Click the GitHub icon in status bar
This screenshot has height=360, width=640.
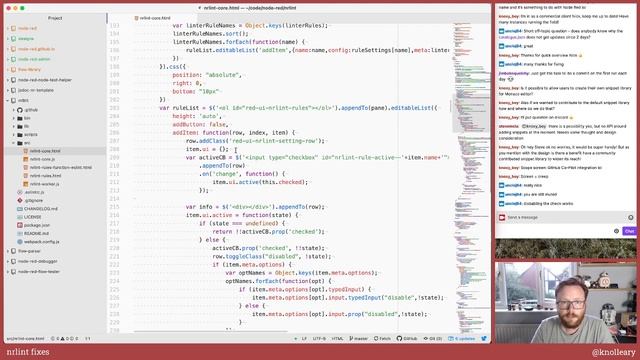399,338
